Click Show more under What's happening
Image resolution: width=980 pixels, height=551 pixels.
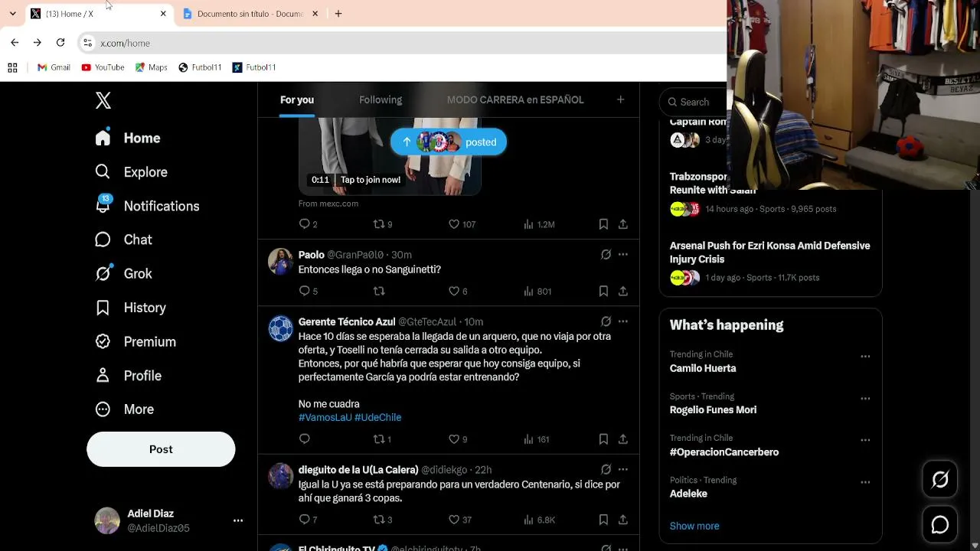694,526
